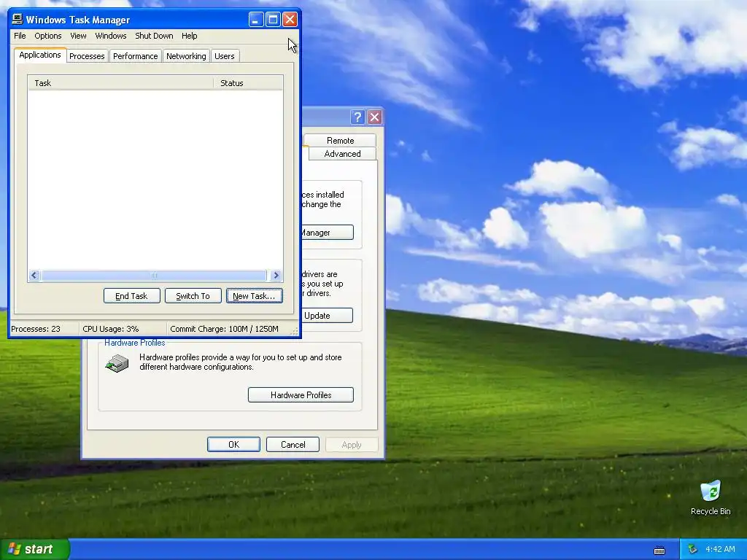The image size is (747, 560).
Task: Select the Applications tab
Action: coord(40,55)
